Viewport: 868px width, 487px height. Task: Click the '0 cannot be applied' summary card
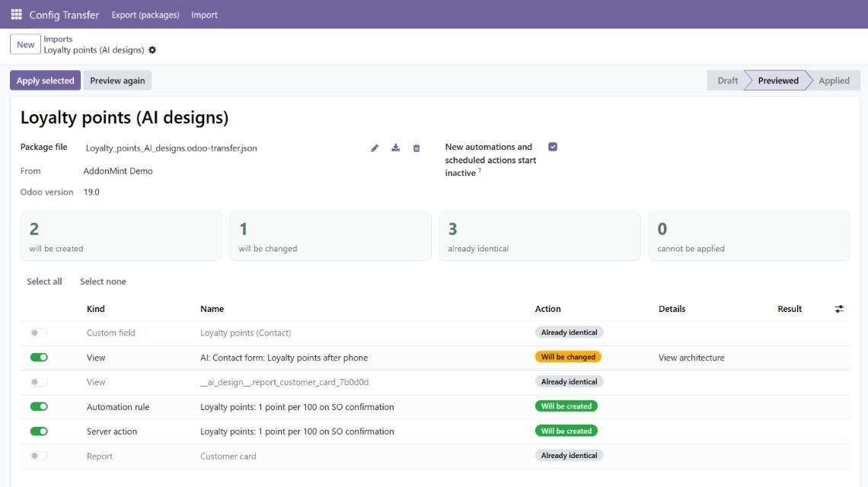pos(749,236)
